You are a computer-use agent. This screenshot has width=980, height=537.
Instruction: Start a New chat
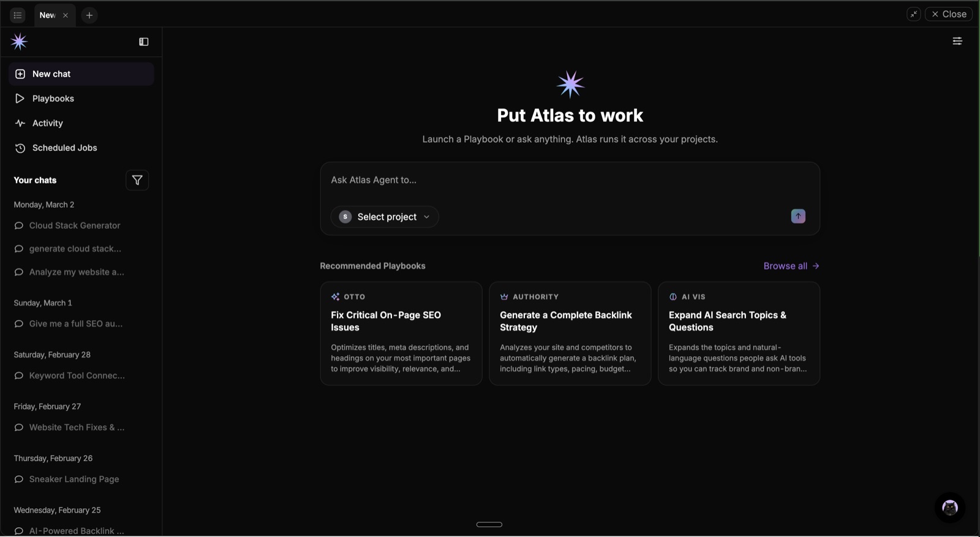[81, 74]
